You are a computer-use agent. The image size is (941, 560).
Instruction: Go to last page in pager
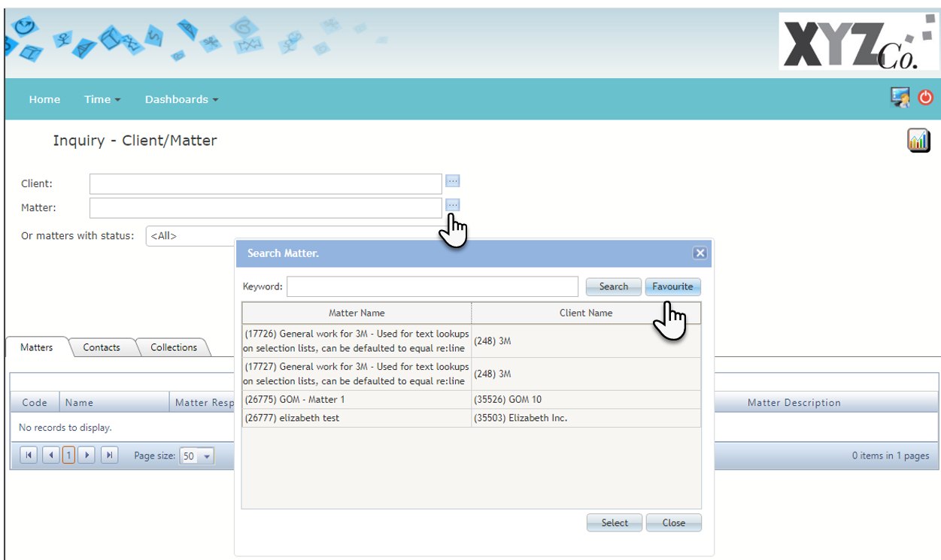110,455
